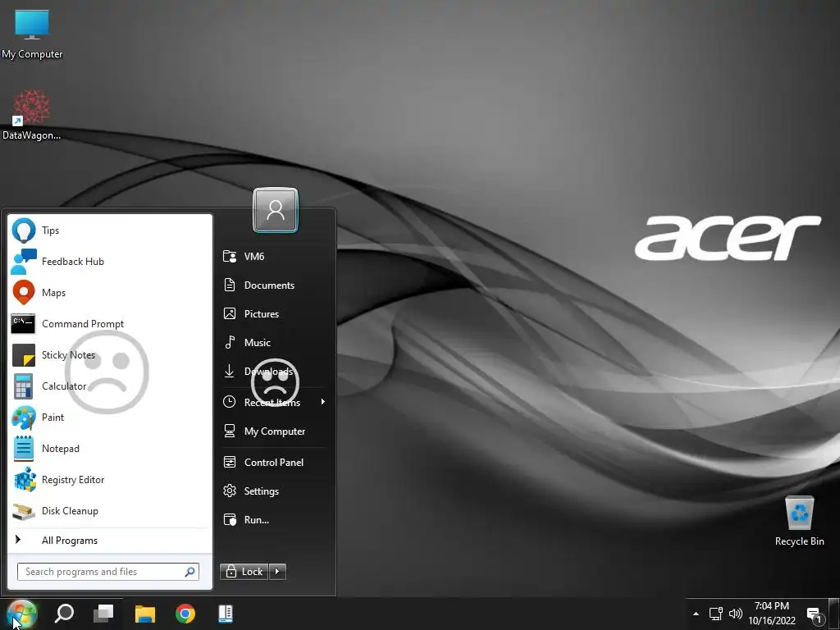840x630 pixels.
Task: Launch Notepad
Action: click(x=109, y=449)
